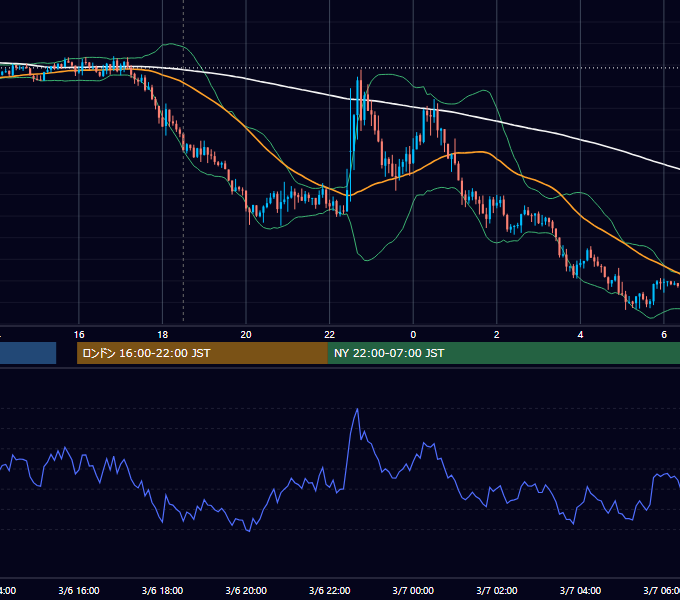Click the hour label 2 on the price chart axis
The image size is (680, 600).
[x=497, y=334]
